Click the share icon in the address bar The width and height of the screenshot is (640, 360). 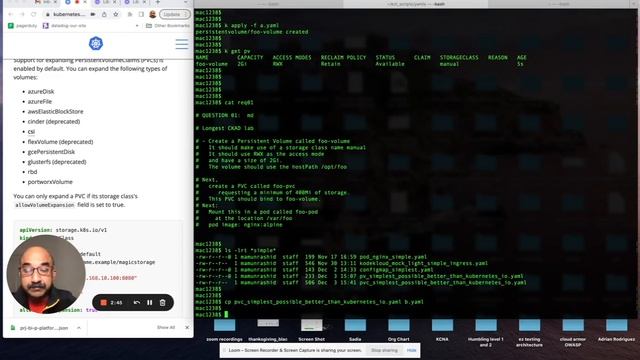point(104,14)
